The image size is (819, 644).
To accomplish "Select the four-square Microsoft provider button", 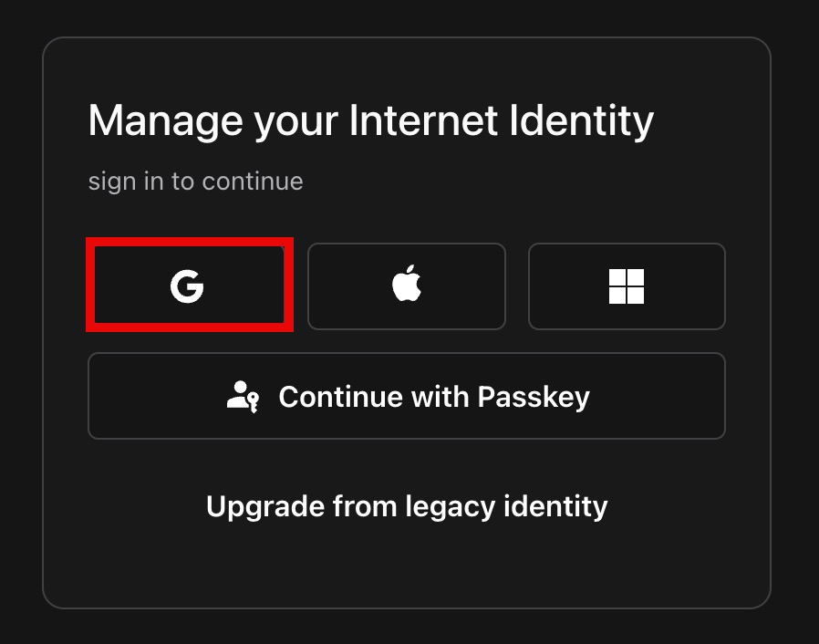I will click(x=627, y=286).
